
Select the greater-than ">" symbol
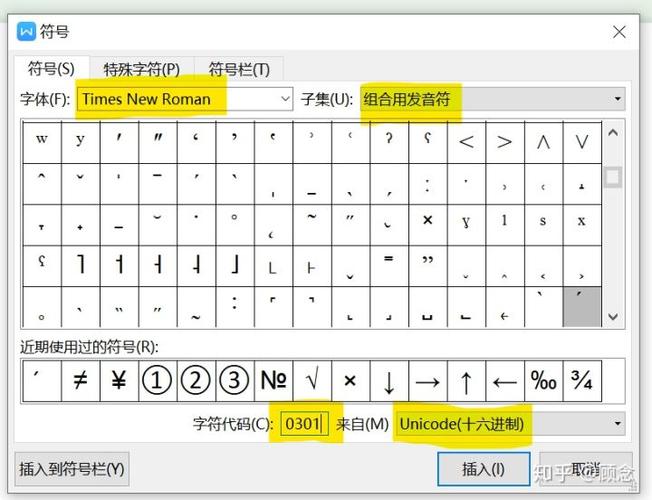(504, 142)
